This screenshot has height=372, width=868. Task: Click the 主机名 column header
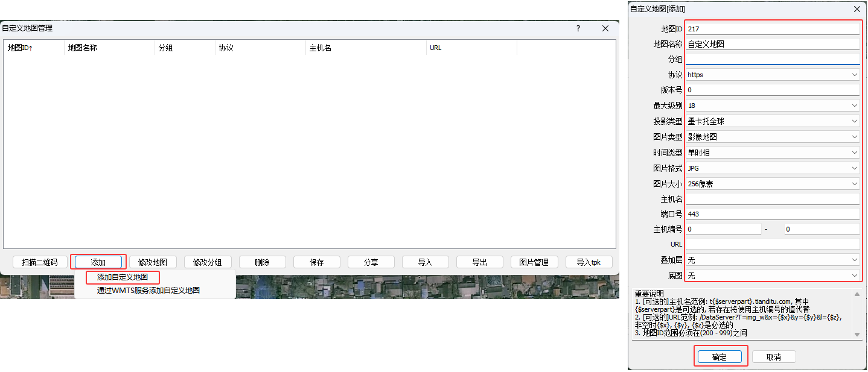tap(366, 48)
